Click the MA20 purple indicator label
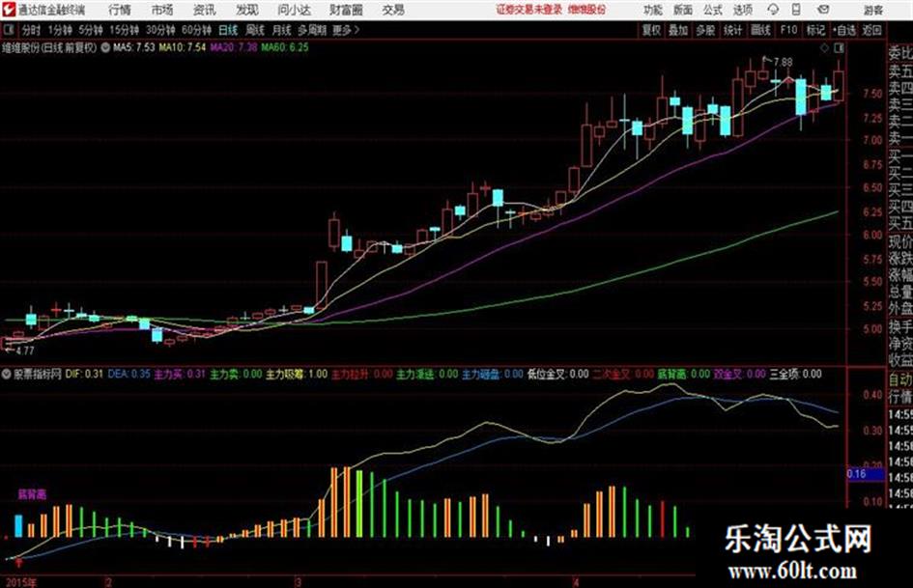This screenshot has width=913, height=588. tap(234, 47)
